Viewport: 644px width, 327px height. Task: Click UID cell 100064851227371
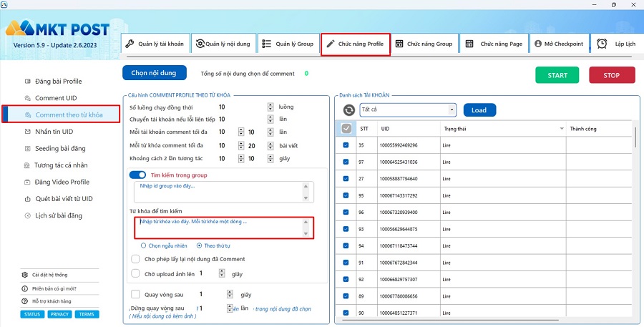tap(399, 313)
